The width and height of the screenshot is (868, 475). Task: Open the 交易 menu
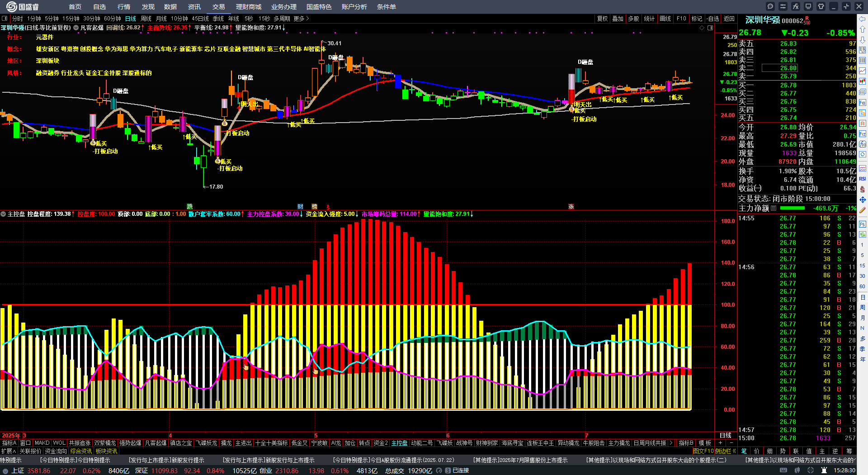pos(219,7)
